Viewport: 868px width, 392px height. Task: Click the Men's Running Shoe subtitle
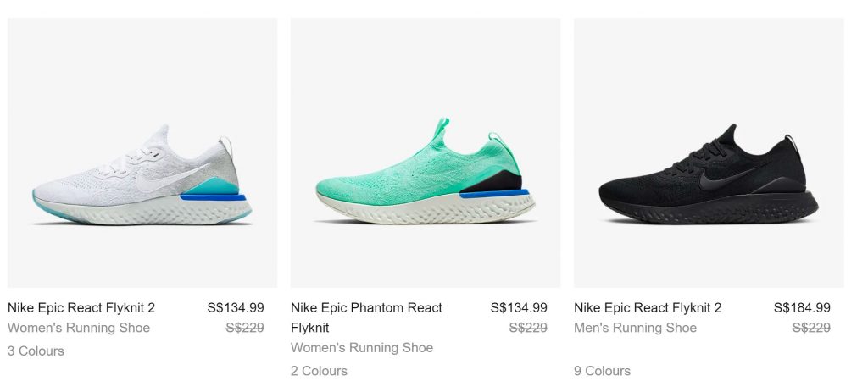[635, 329]
